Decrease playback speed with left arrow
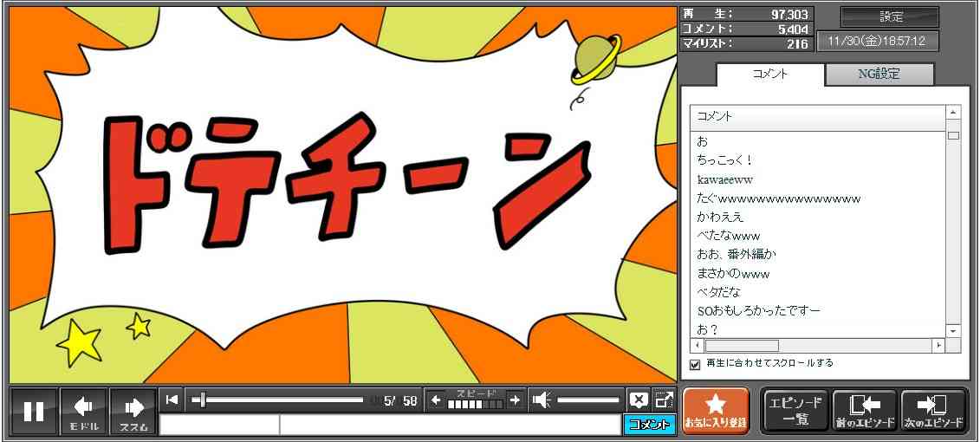Screen dimensions: 980x442 437,400
